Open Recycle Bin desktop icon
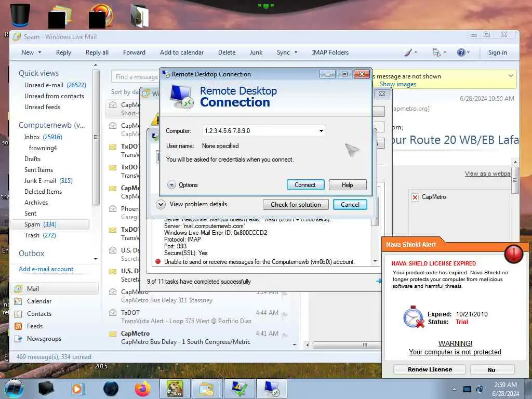Screen dimensions: 532x399 coord(20,14)
